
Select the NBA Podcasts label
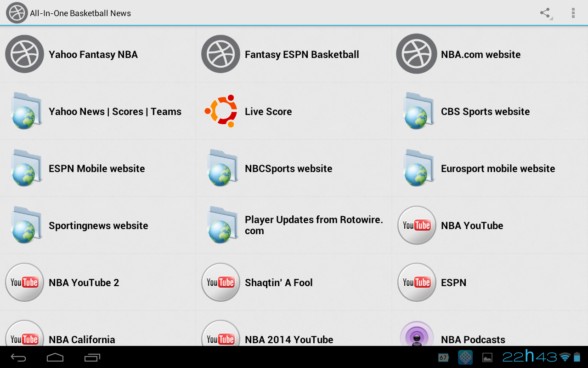pyautogui.click(x=473, y=339)
